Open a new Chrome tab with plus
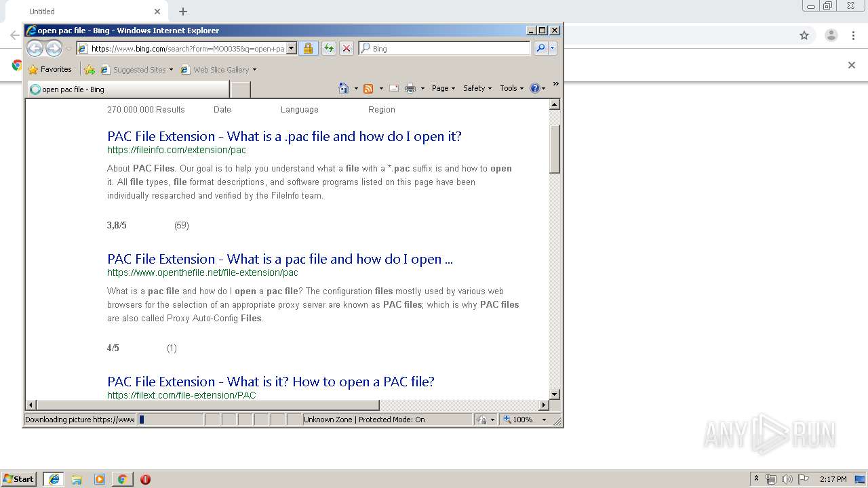Image resolution: width=868 pixels, height=488 pixels. 183,12
